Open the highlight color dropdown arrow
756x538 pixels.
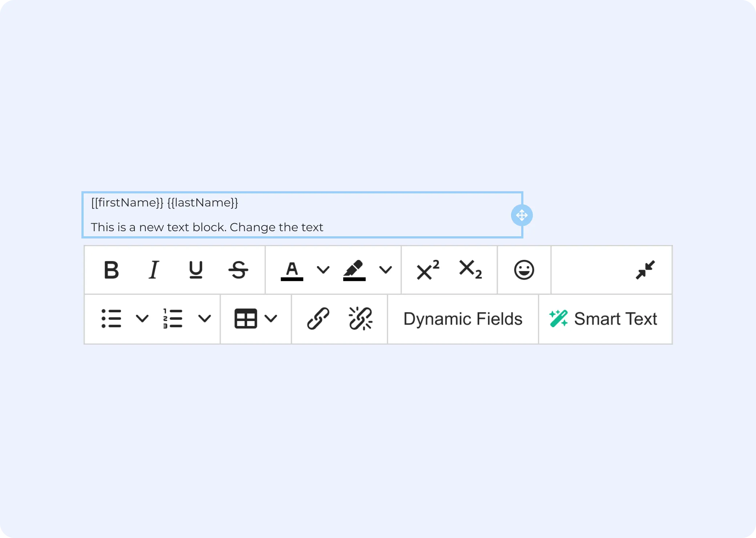tap(386, 270)
